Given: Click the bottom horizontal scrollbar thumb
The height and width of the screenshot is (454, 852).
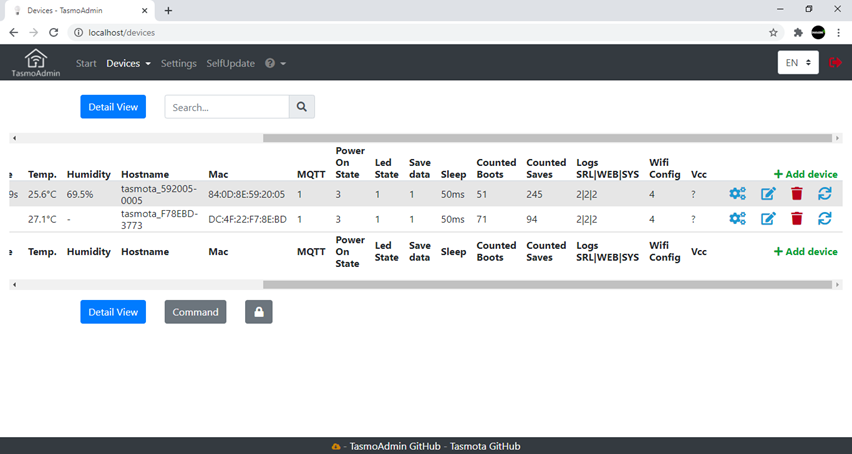Looking at the screenshot, I should (547, 285).
